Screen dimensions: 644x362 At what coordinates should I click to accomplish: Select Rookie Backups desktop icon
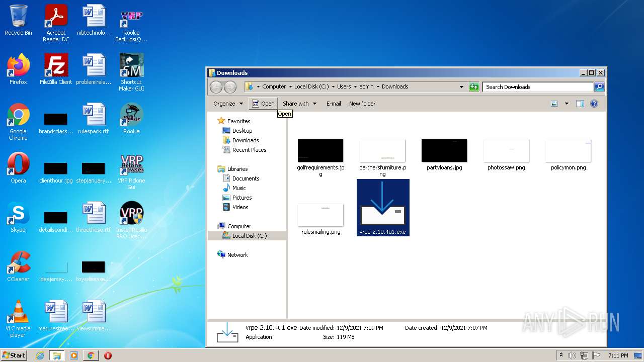point(131,23)
